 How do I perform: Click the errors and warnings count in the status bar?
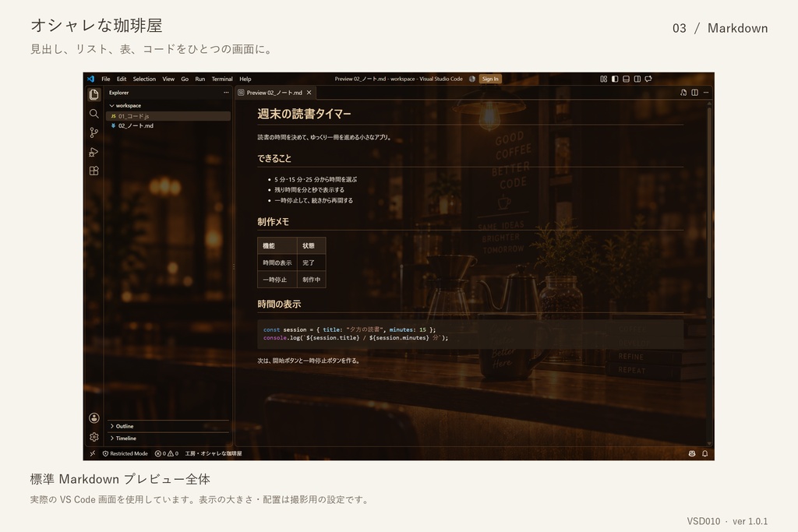[167, 453]
